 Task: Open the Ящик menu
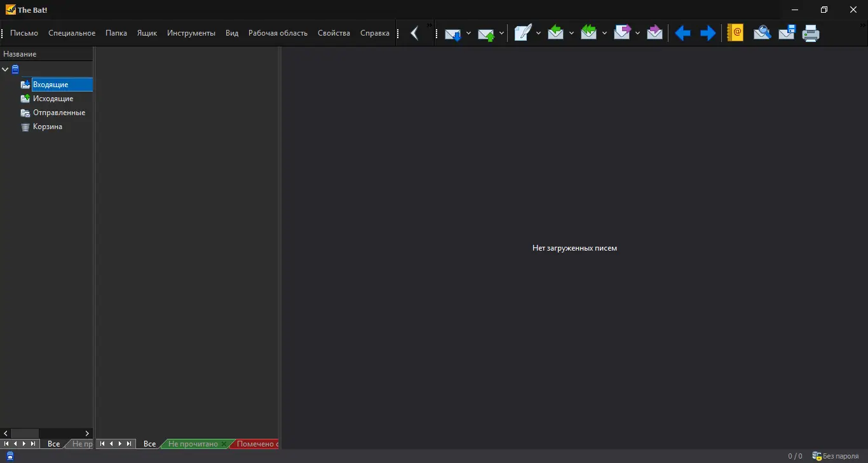(147, 33)
